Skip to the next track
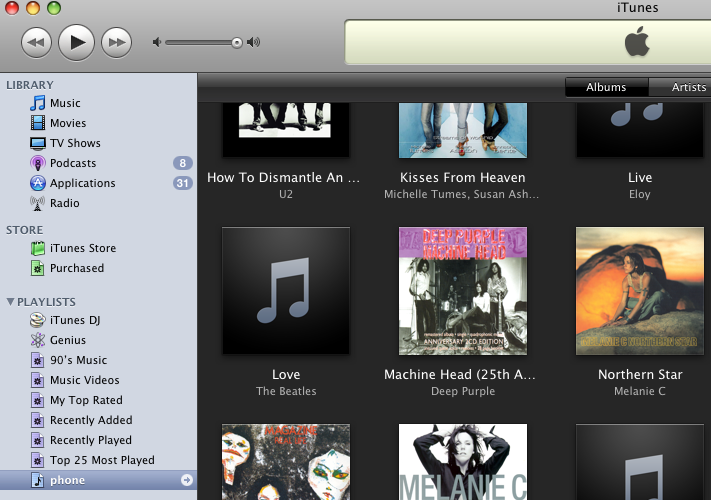The image size is (711, 500). pos(117,43)
